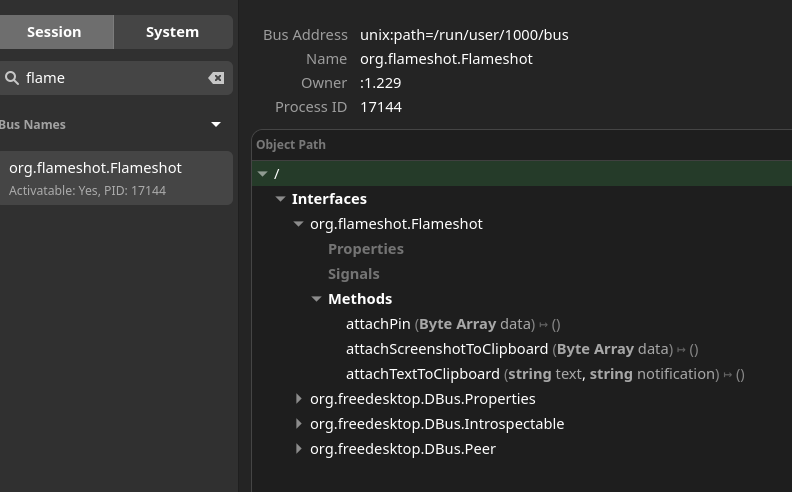
Task: Collapse the root '/' object path
Action: [263, 174]
